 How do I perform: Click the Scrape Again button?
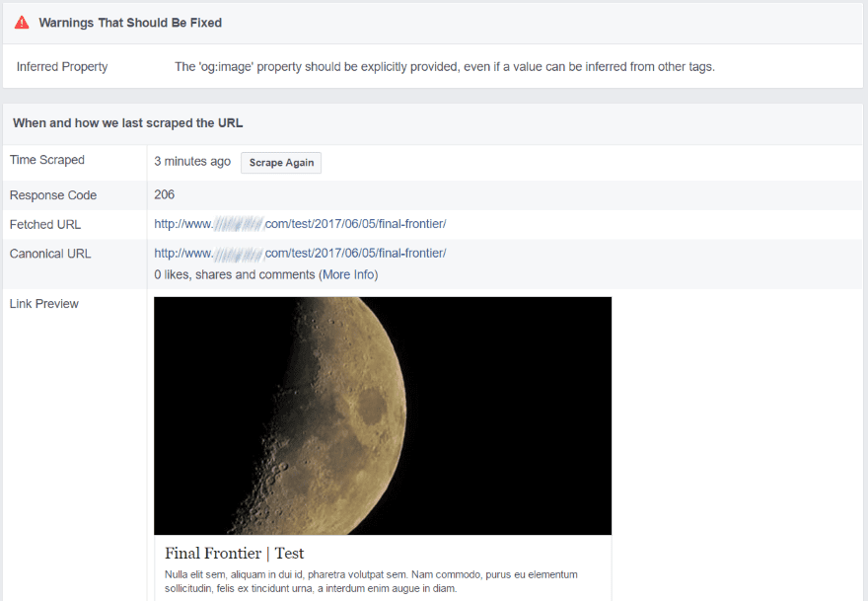(x=280, y=162)
